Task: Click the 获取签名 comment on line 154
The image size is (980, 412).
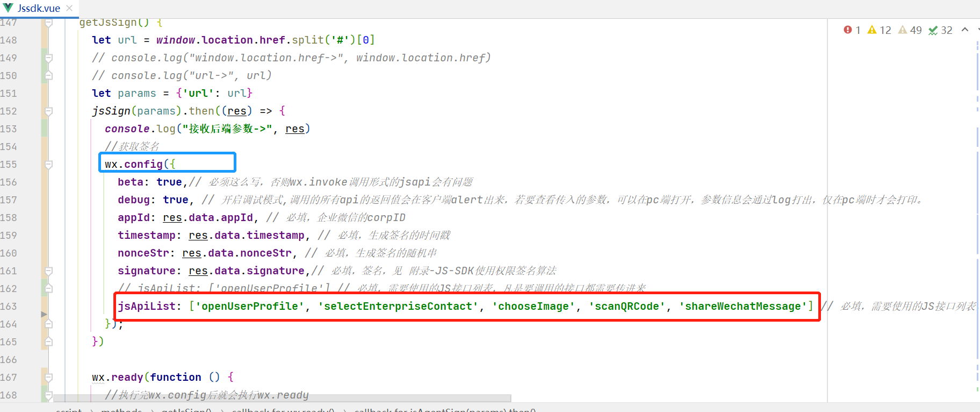Action: coord(132,146)
